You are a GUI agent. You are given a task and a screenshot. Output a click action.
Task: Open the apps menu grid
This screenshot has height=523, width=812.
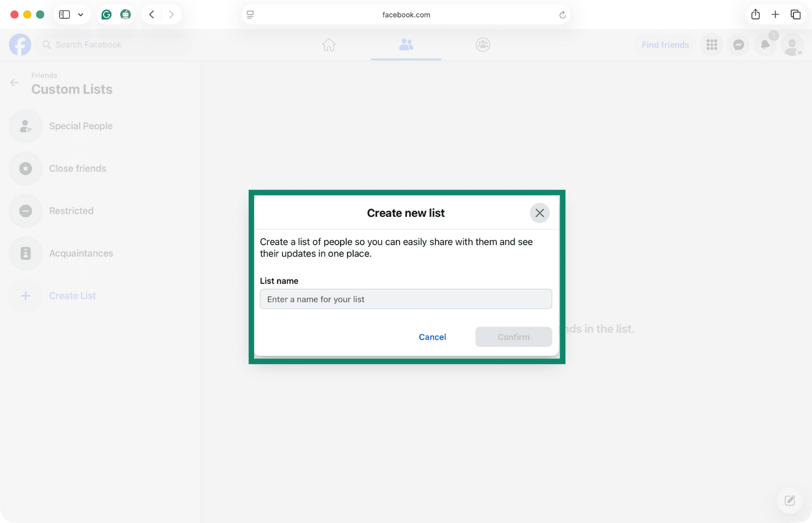pyautogui.click(x=711, y=45)
